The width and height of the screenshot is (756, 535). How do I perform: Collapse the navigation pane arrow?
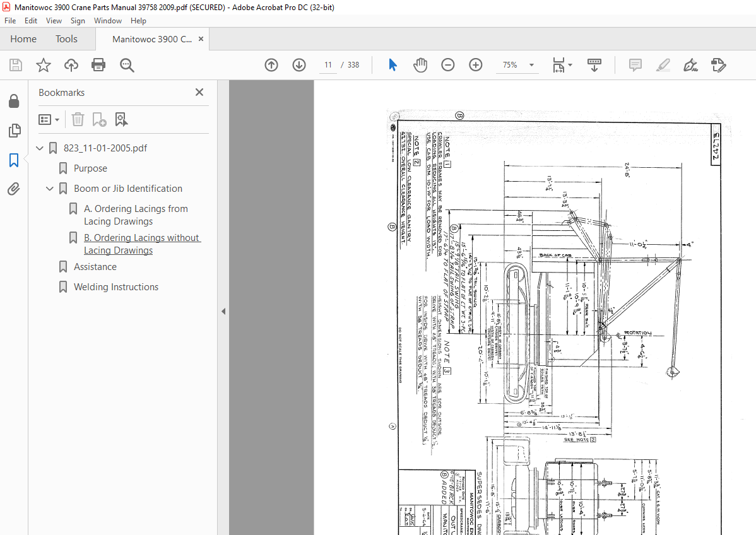tap(223, 312)
